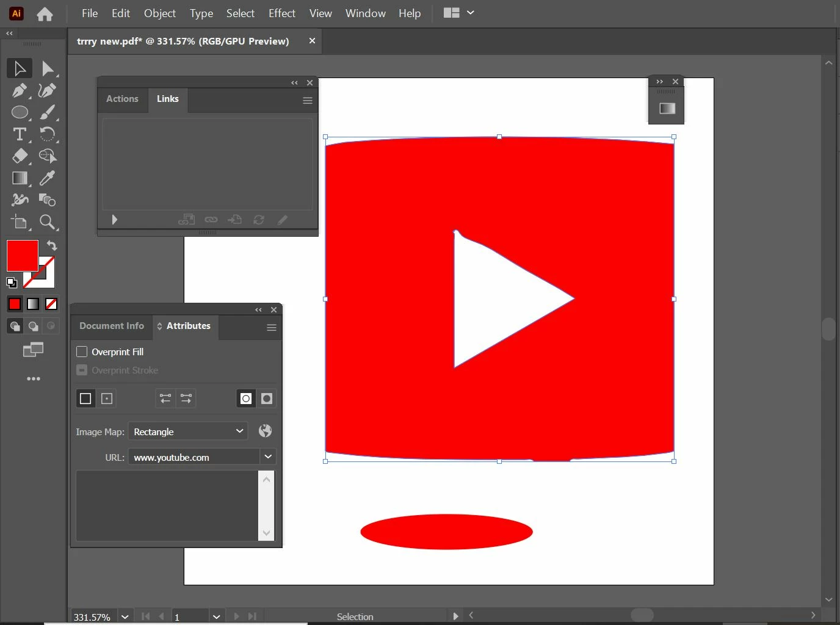Open the Change Screen Mode button
840x625 pixels.
pos(33,350)
